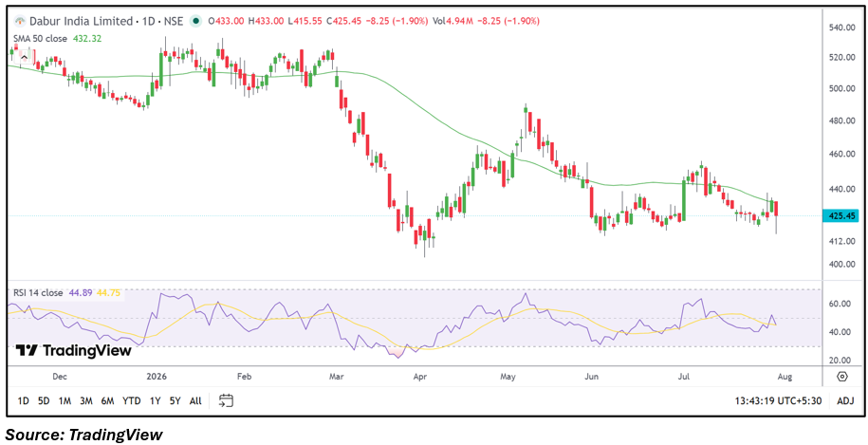This screenshot has width=868, height=445.
Task: Click the Dabur India logo icon
Action: [20, 21]
